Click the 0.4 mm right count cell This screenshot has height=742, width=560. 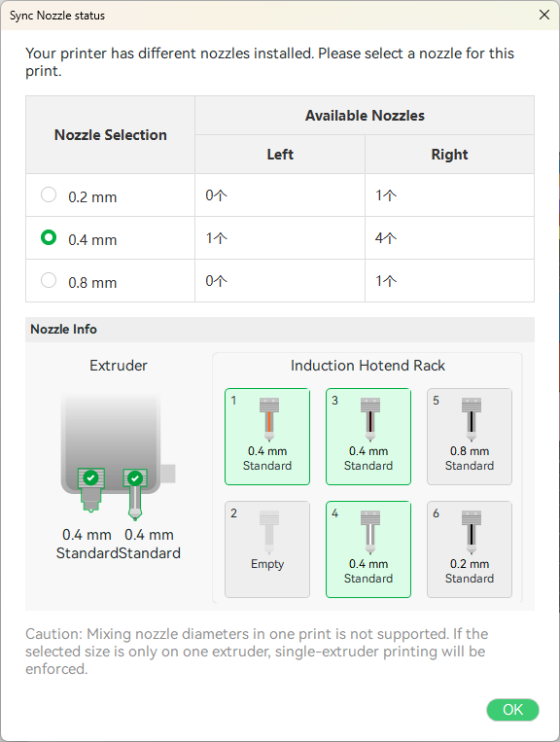pos(449,237)
